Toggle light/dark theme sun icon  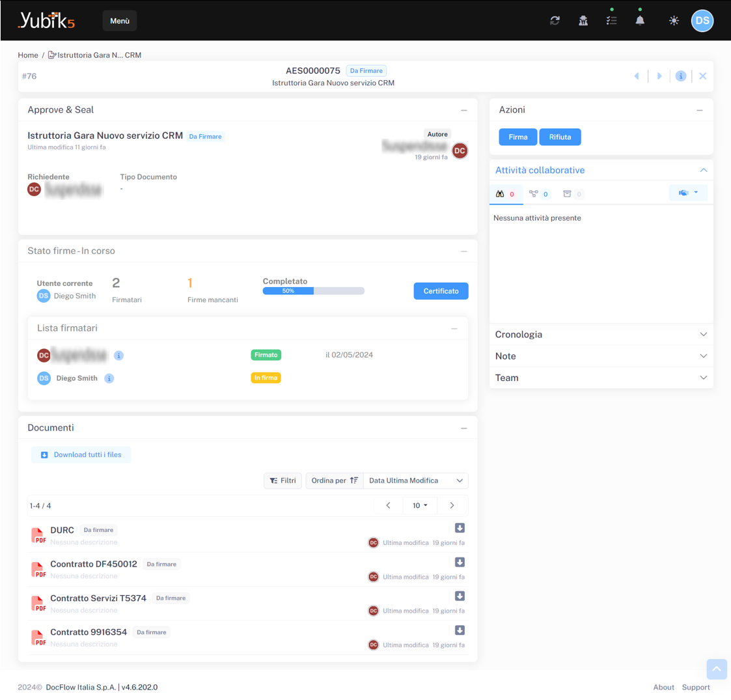(x=674, y=21)
